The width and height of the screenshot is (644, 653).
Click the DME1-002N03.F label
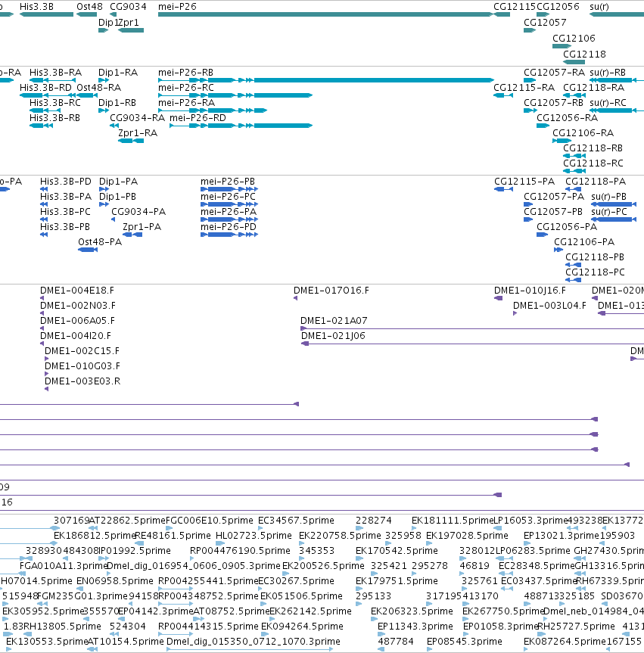click(78, 306)
